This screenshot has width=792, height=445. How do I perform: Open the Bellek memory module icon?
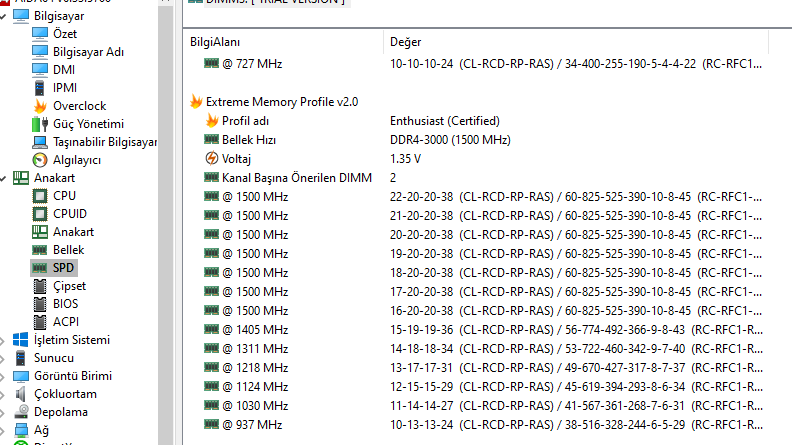40,250
